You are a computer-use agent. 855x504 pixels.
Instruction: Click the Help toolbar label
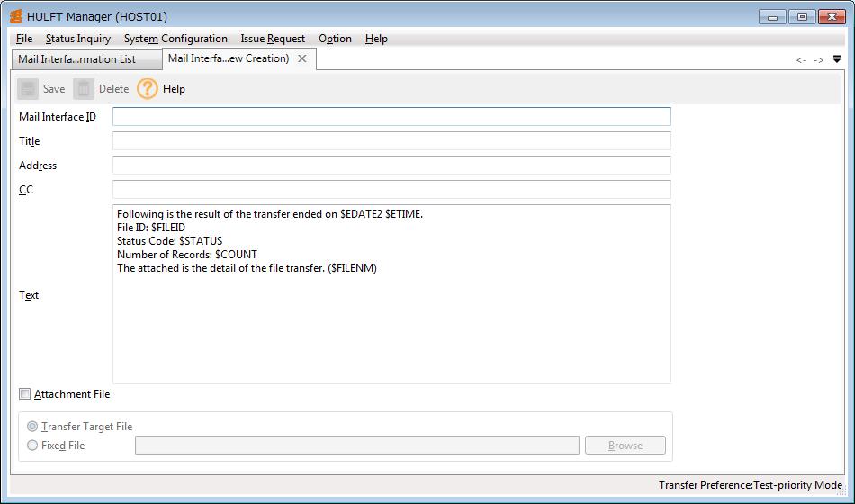click(174, 89)
